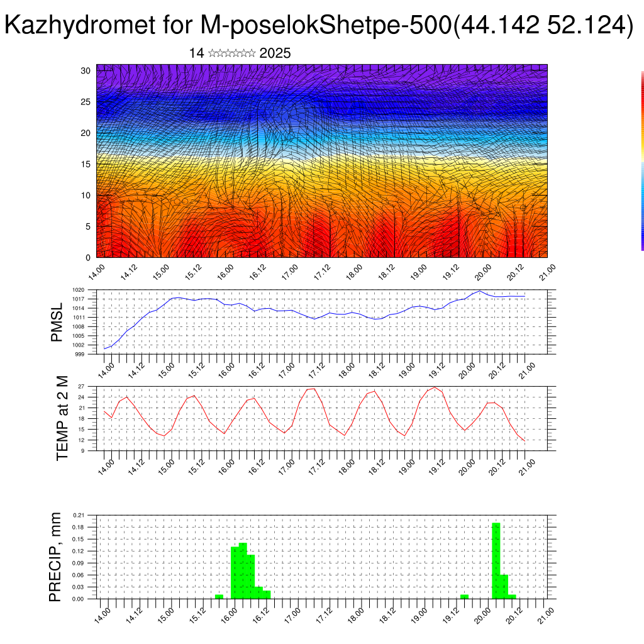This screenshot has width=644, height=644.
Task: Click the 12 value on the temperature axis
Action: point(81,440)
